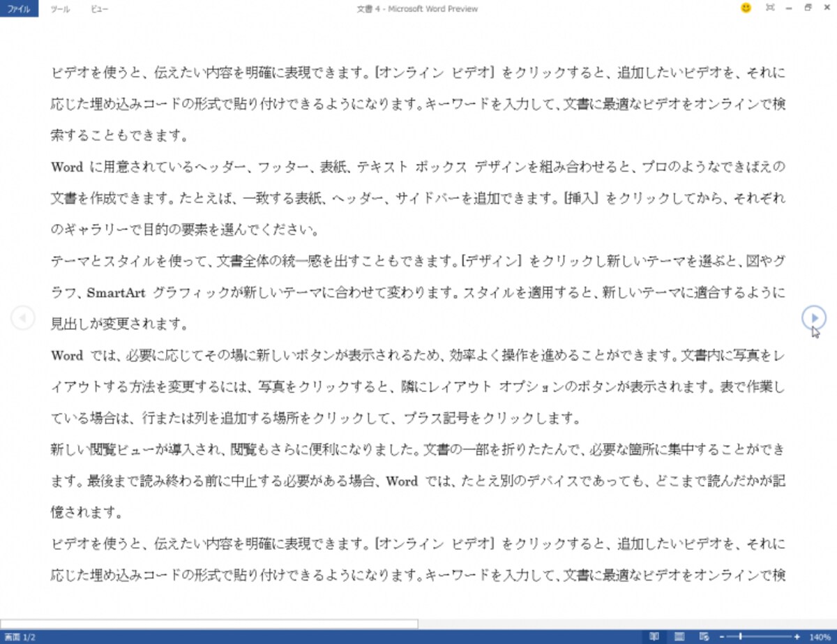Switch to Read Mode view icon
Image resolution: width=837 pixels, height=644 pixels.
(x=654, y=636)
